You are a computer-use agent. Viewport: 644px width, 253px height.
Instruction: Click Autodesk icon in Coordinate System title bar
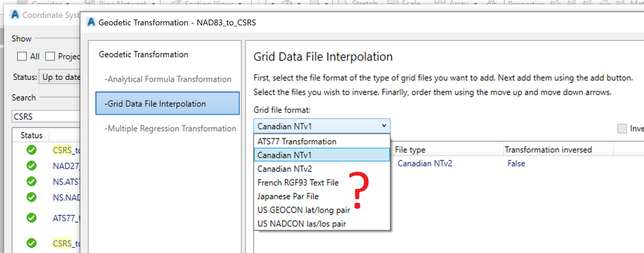pyautogui.click(x=15, y=15)
